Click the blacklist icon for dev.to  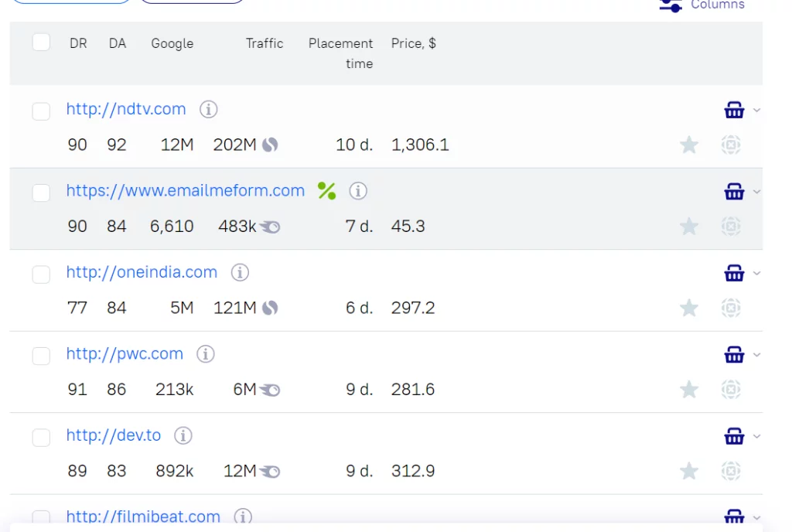(731, 472)
